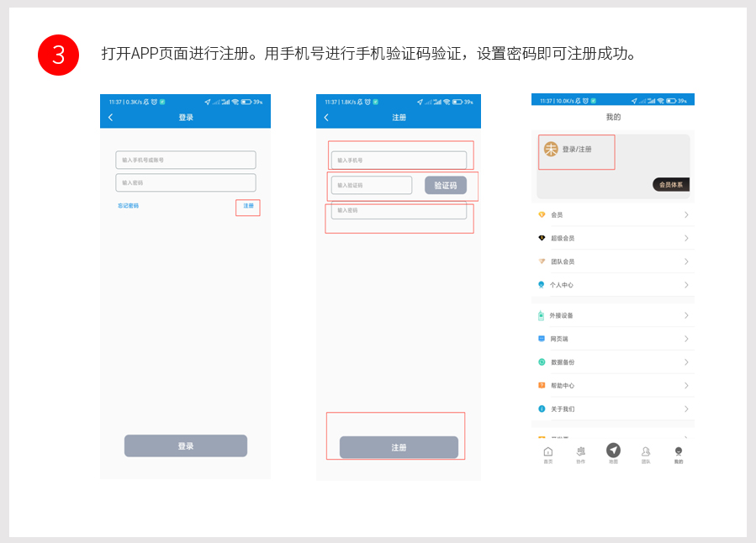Tap the blue info icon beside 关于我们
The height and width of the screenshot is (543, 756).
542,409
